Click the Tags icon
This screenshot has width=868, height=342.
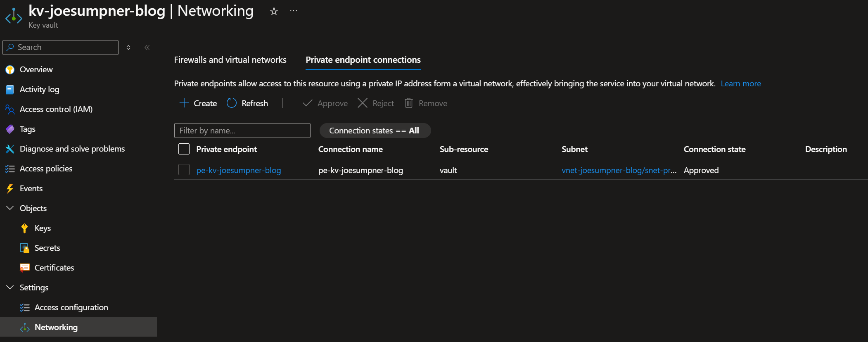click(10, 129)
